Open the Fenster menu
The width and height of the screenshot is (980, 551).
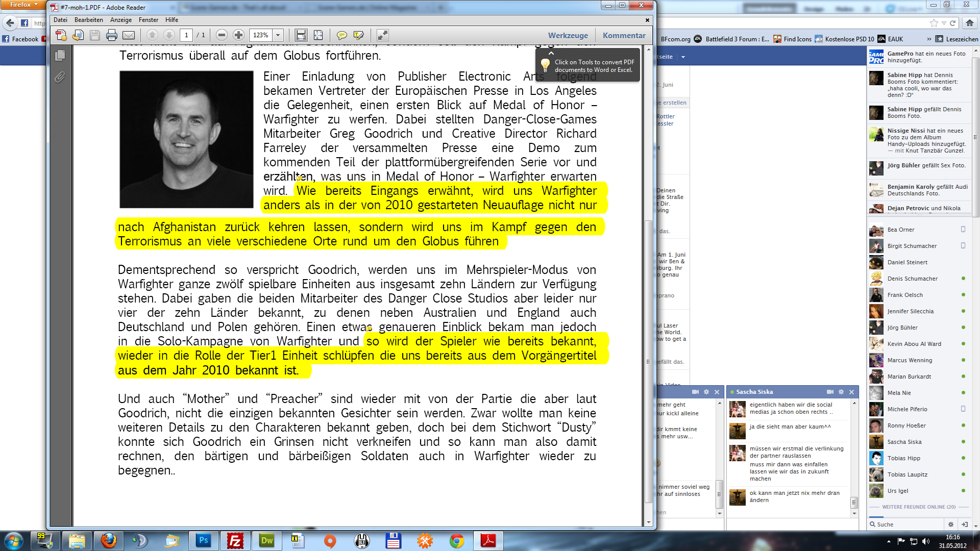click(x=149, y=20)
